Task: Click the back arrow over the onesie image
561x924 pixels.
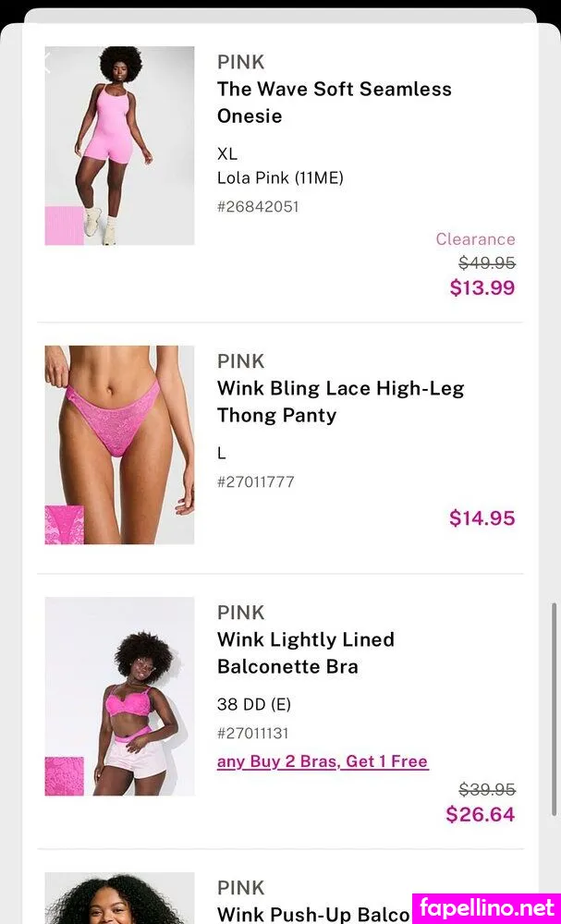Action: click(48, 63)
